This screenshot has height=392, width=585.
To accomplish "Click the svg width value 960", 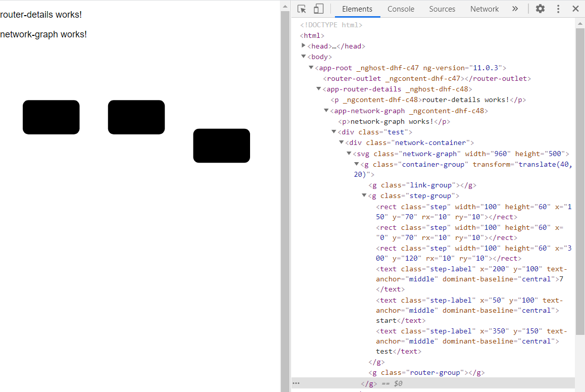I will coord(500,153).
